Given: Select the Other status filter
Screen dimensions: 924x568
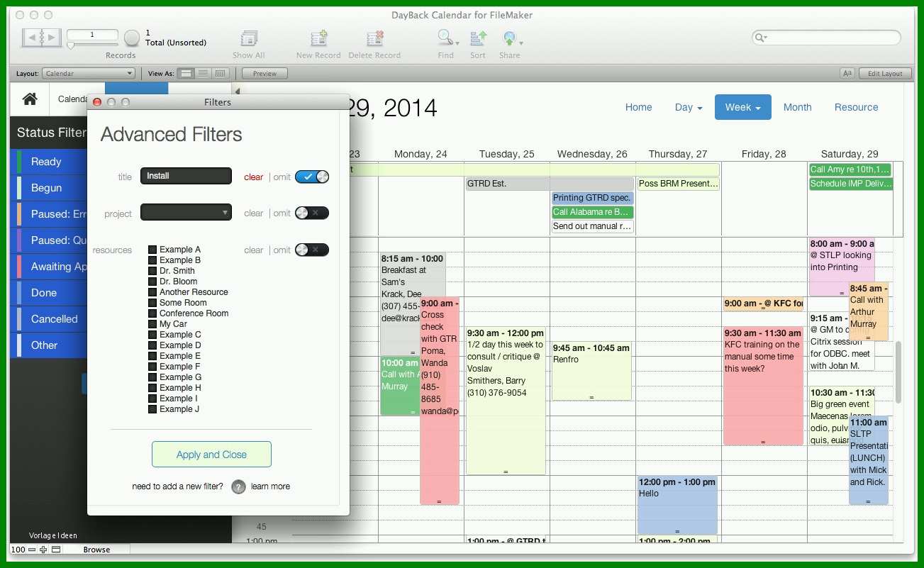Looking at the screenshot, I should pos(50,345).
